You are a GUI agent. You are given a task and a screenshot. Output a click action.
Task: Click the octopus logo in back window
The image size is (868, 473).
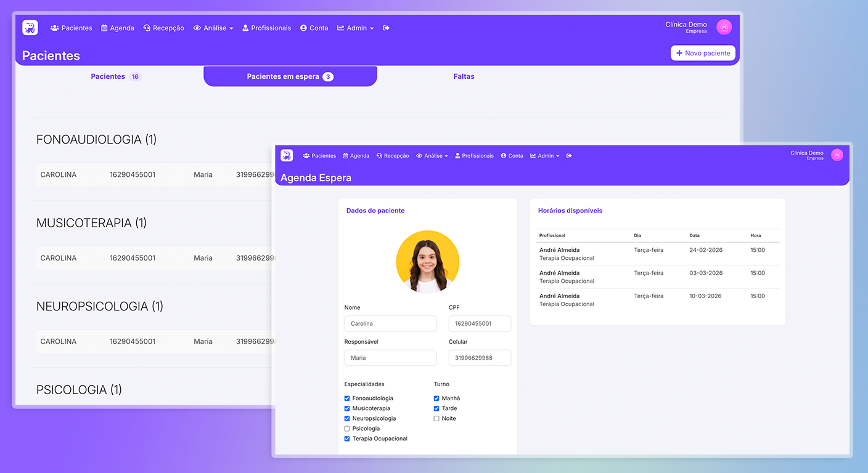click(30, 28)
